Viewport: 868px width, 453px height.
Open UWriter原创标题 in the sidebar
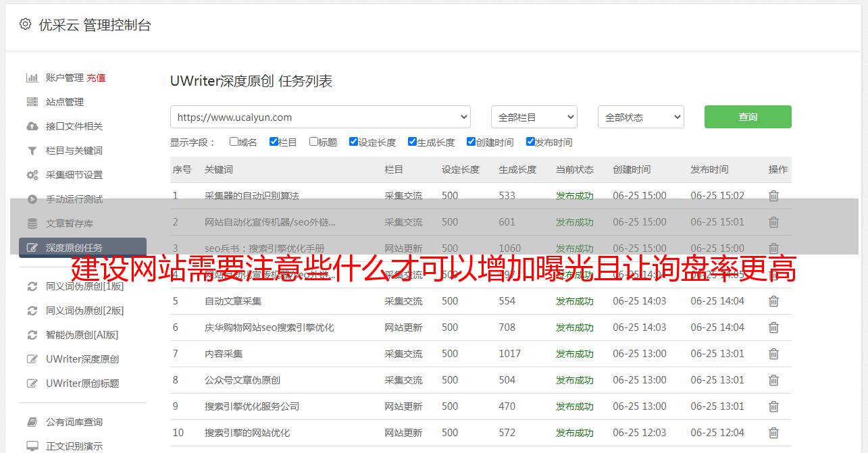(x=82, y=383)
